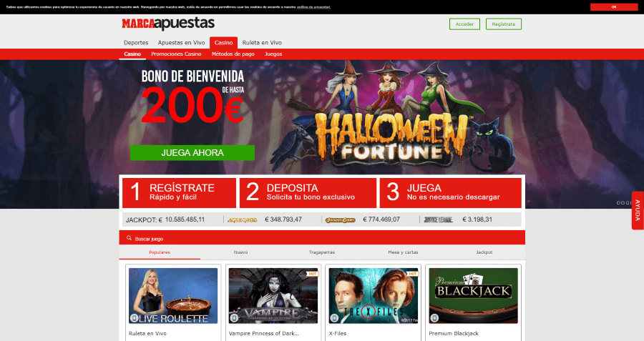Click info icon on Premium Blackjack card
The height and width of the screenshot is (341, 644).
coord(434,273)
